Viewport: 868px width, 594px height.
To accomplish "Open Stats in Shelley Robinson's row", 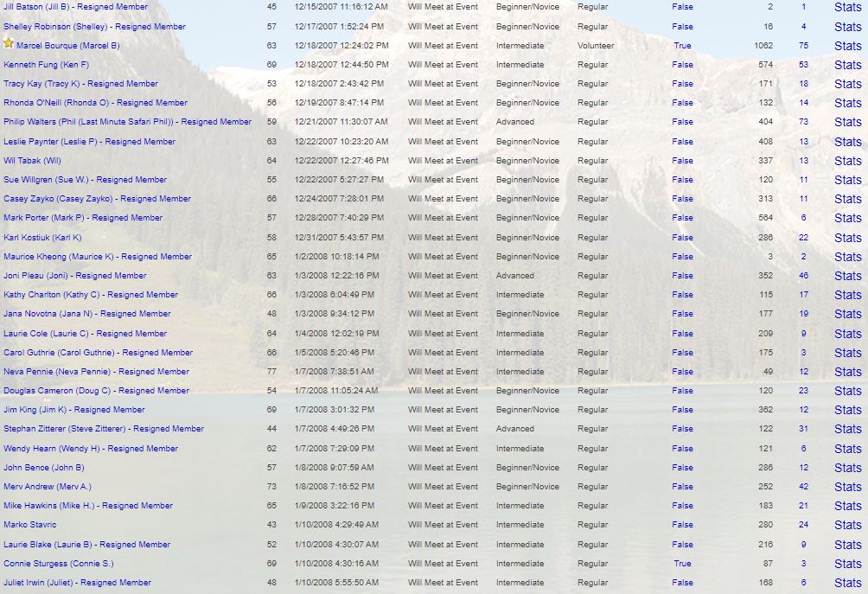I will tap(847, 27).
